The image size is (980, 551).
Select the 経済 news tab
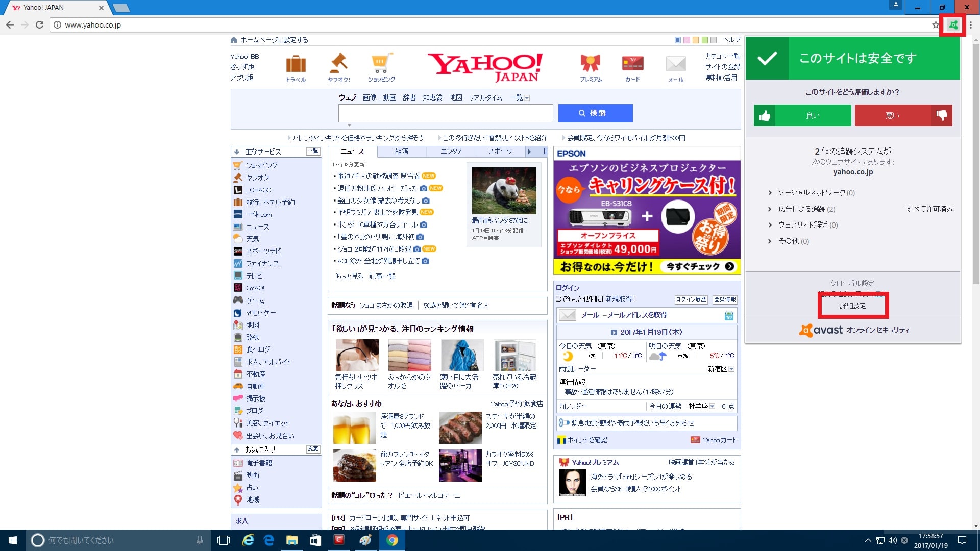tap(402, 152)
